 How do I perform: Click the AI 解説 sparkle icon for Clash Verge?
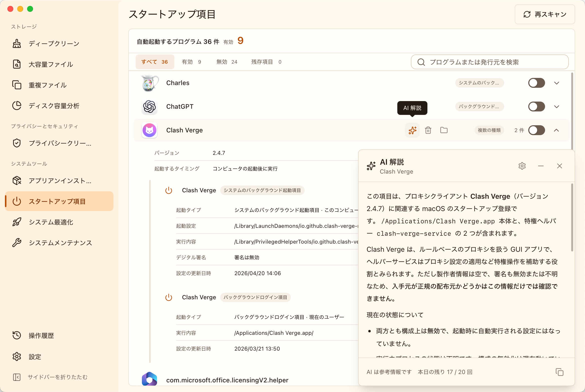412,130
